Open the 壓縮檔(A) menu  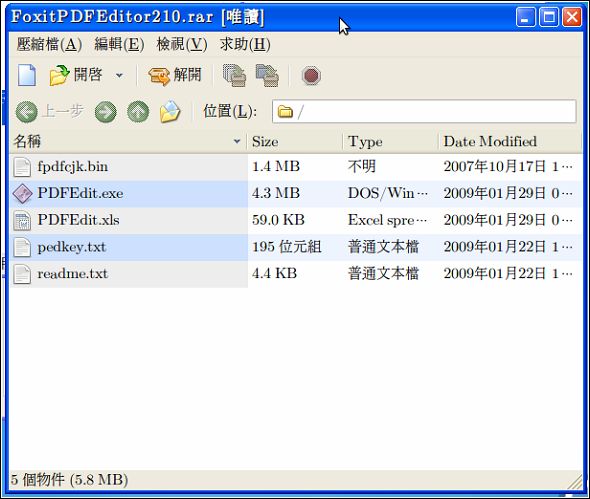click(x=49, y=44)
